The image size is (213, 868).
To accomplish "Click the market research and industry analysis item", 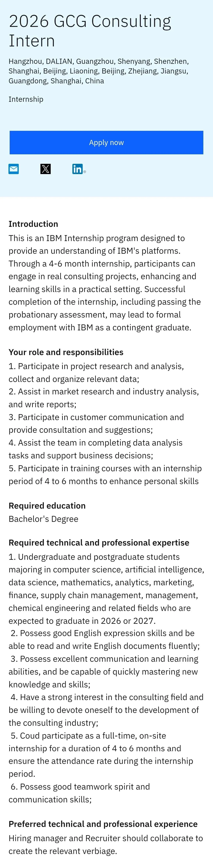I will tap(104, 398).
